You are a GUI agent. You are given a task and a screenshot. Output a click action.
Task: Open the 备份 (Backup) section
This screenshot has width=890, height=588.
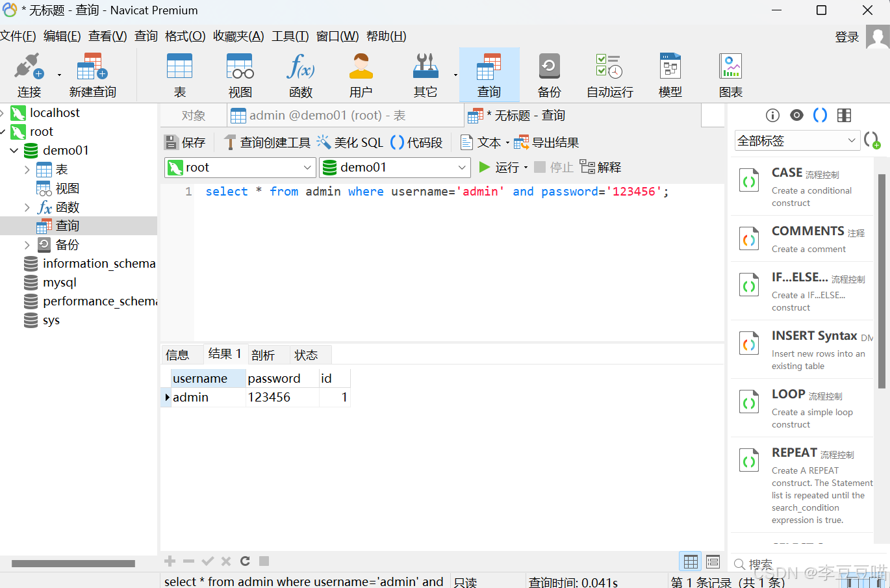click(x=549, y=75)
